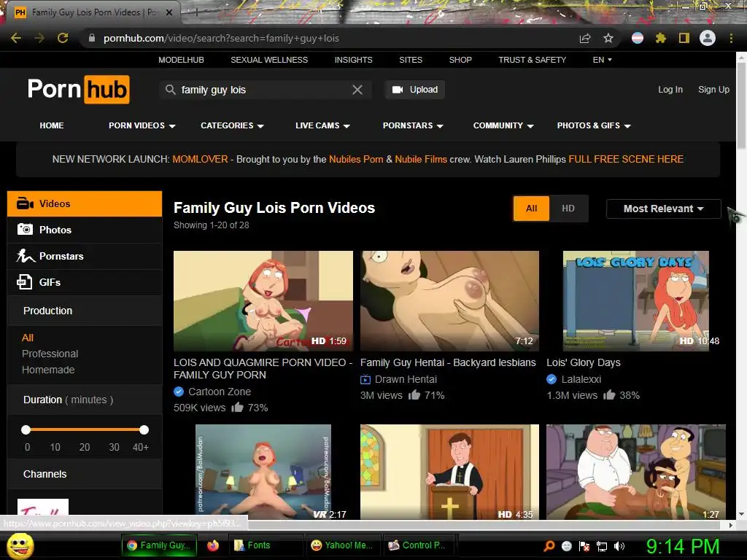Switch to Yahoo! Messenger in taskbar
The width and height of the screenshot is (747, 560).
[x=342, y=545]
